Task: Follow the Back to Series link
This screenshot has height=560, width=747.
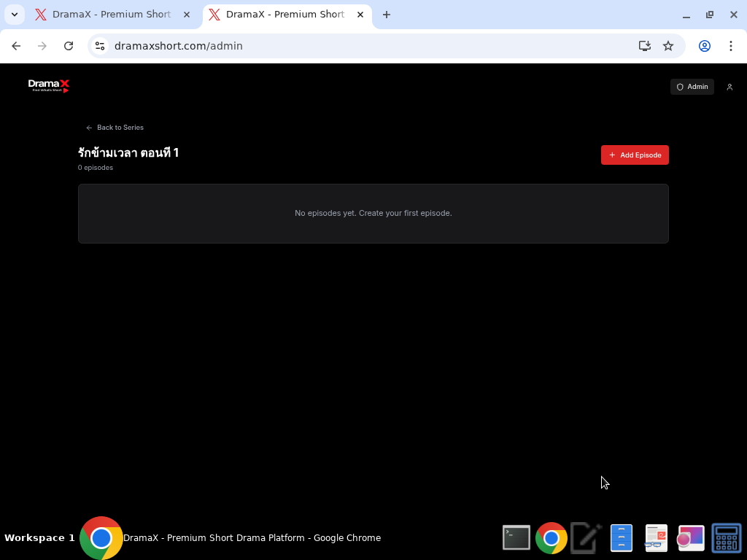Action: coord(115,128)
